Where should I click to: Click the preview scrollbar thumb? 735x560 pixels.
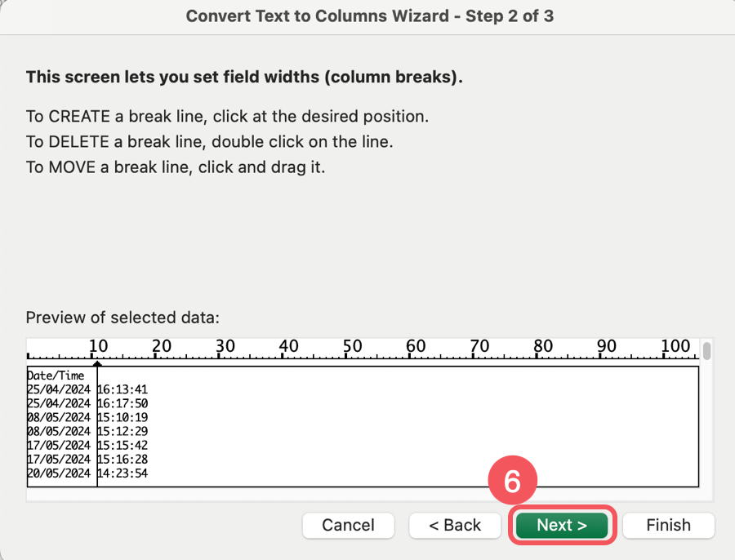706,351
